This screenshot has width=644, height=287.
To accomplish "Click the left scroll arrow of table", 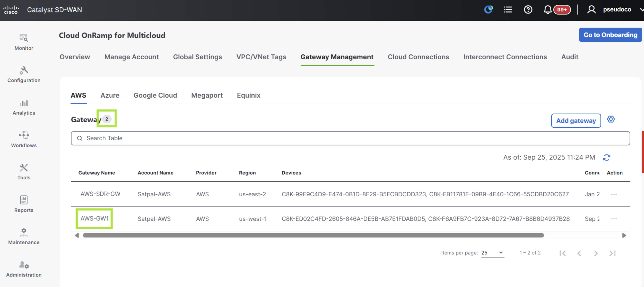I will click(77, 236).
